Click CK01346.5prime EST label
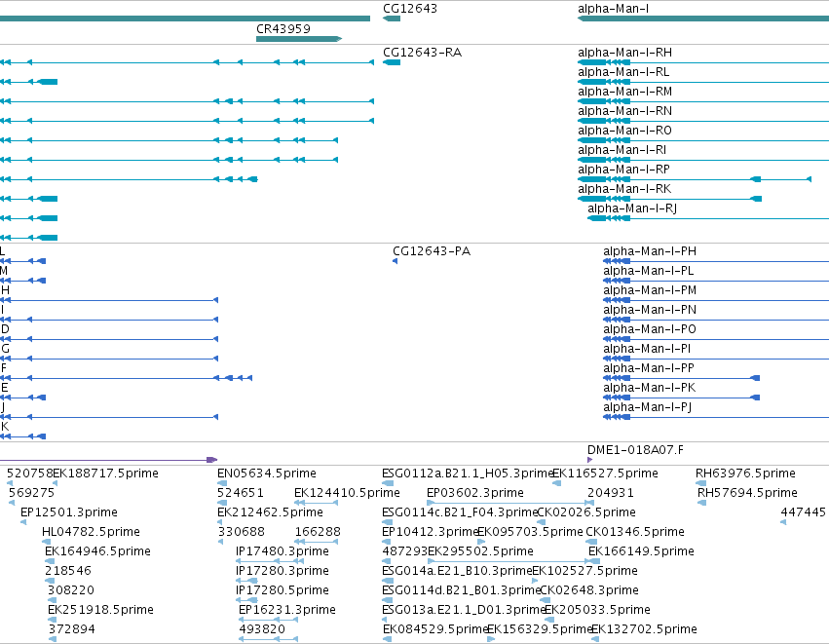Viewport: 829px width, 644px height. pos(635,532)
